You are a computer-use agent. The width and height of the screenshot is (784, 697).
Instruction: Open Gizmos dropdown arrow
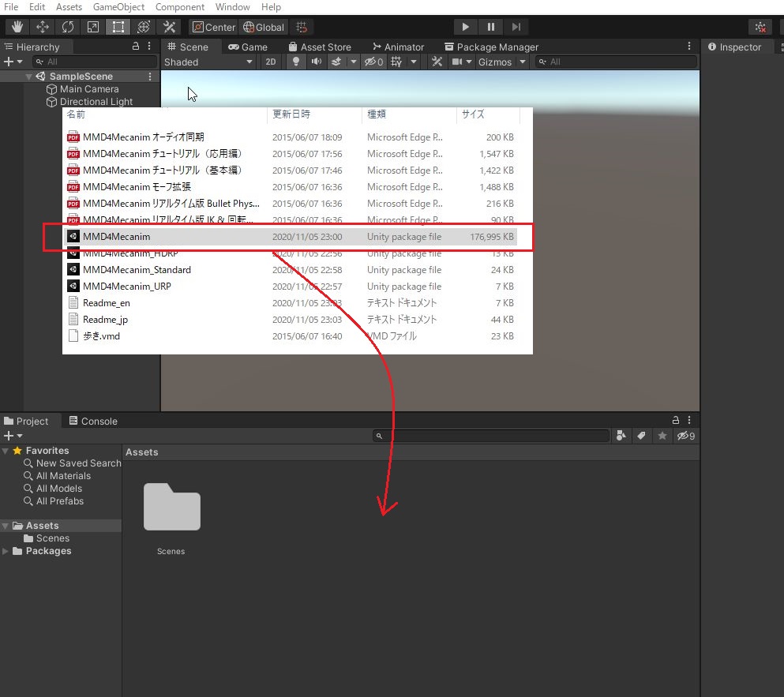coord(523,62)
